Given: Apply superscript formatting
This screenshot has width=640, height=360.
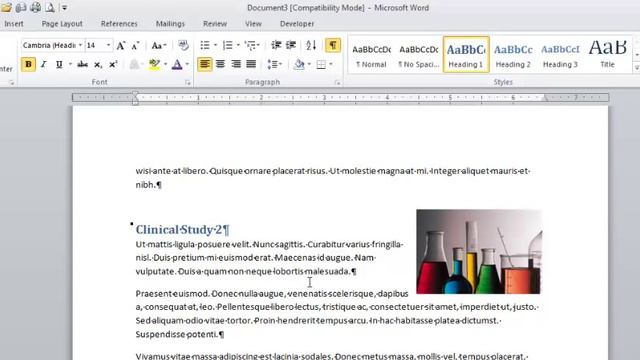Looking at the screenshot, I should [113, 64].
